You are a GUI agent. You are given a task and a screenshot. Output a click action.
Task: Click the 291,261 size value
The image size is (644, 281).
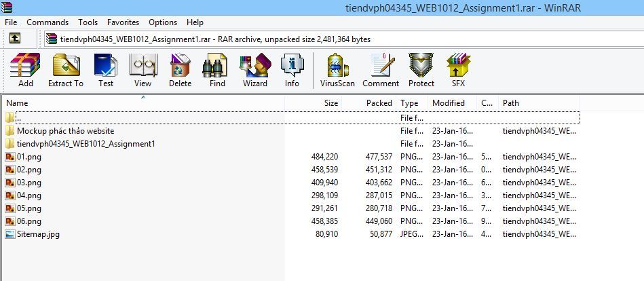[324, 208]
